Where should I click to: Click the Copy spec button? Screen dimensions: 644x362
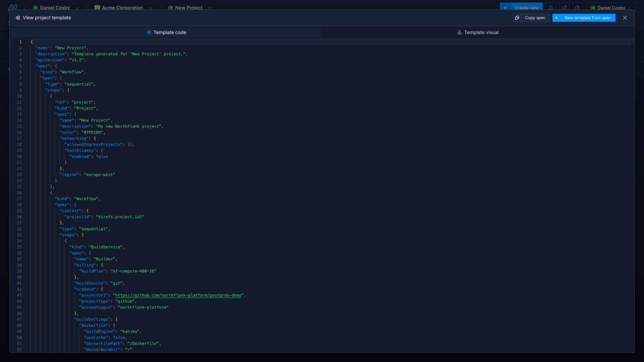point(531,18)
